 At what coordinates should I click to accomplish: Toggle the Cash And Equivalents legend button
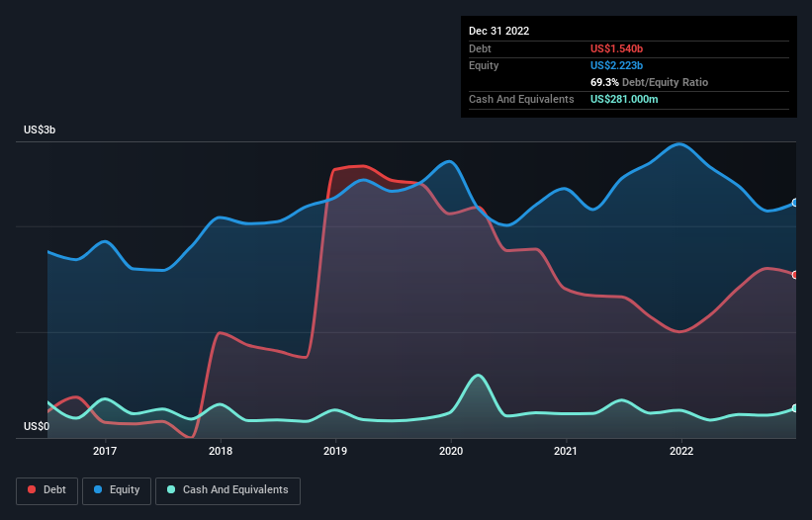click(227, 490)
